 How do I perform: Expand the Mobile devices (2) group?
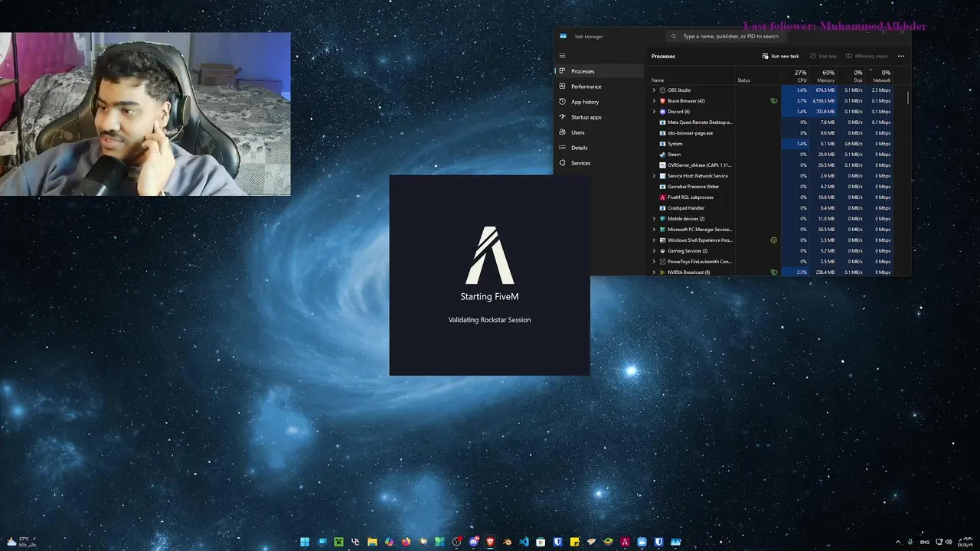click(x=654, y=219)
